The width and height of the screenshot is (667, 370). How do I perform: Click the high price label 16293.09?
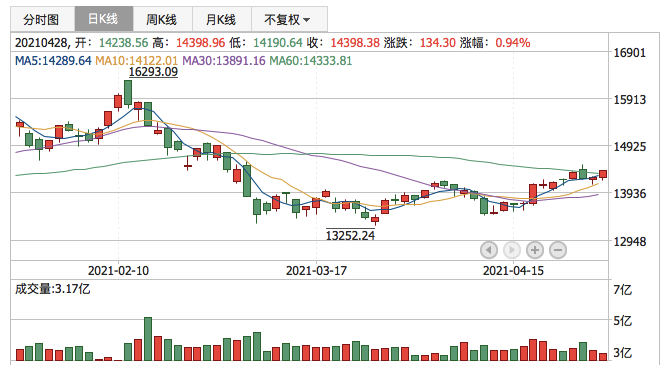[153, 72]
